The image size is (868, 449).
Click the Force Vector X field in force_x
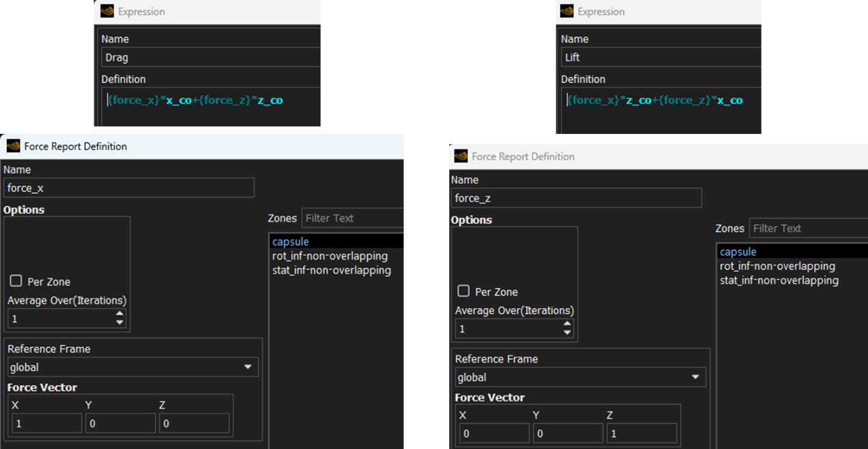[x=47, y=423]
